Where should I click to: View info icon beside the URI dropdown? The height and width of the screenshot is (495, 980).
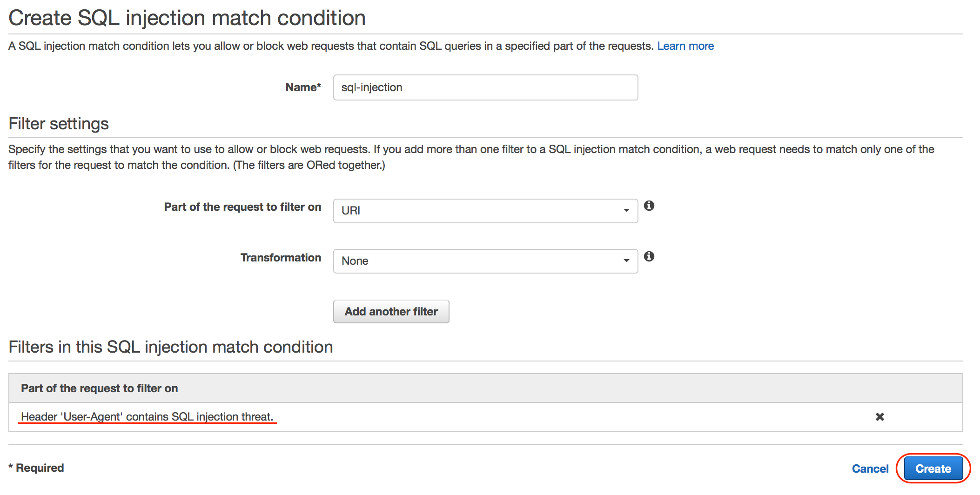click(650, 206)
